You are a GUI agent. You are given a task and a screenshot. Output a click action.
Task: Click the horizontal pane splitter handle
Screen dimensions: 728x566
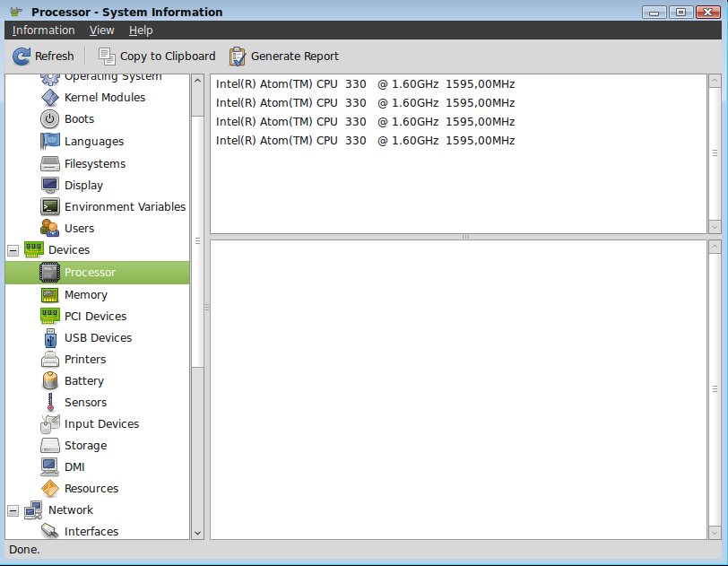tap(465, 237)
